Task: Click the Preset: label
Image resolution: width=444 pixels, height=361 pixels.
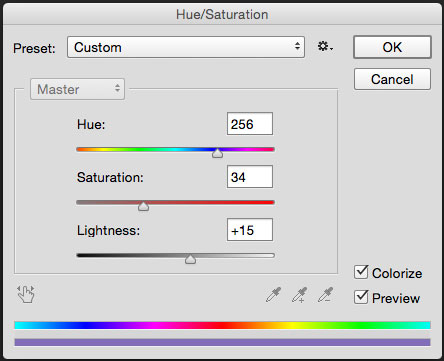Action: 34,48
